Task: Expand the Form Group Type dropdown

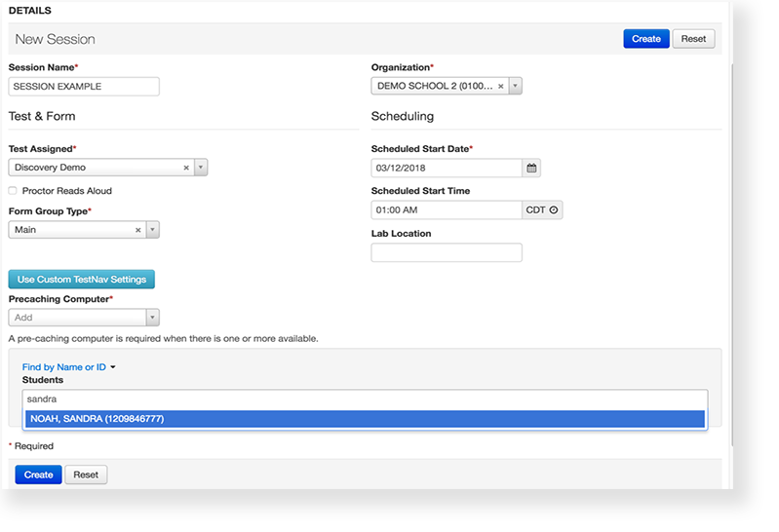Action: coord(152,230)
